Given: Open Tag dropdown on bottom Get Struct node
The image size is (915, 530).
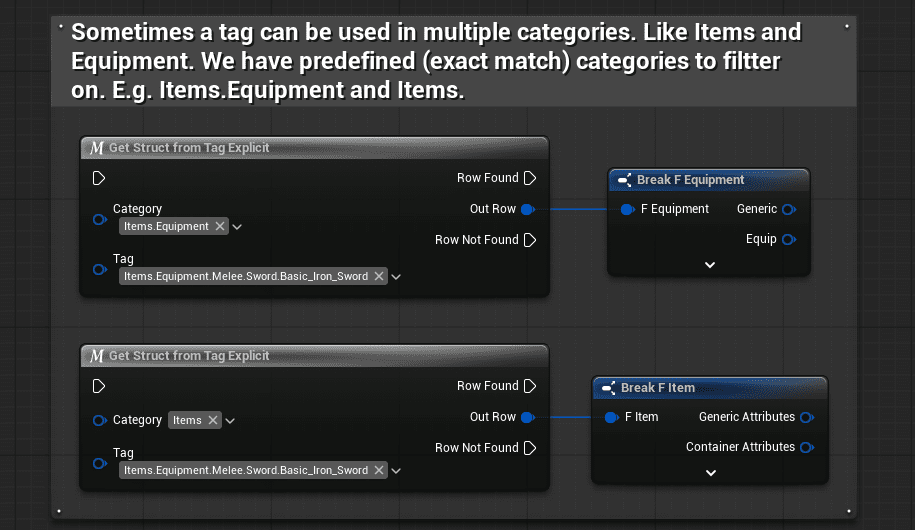Looking at the screenshot, I should click(x=396, y=470).
